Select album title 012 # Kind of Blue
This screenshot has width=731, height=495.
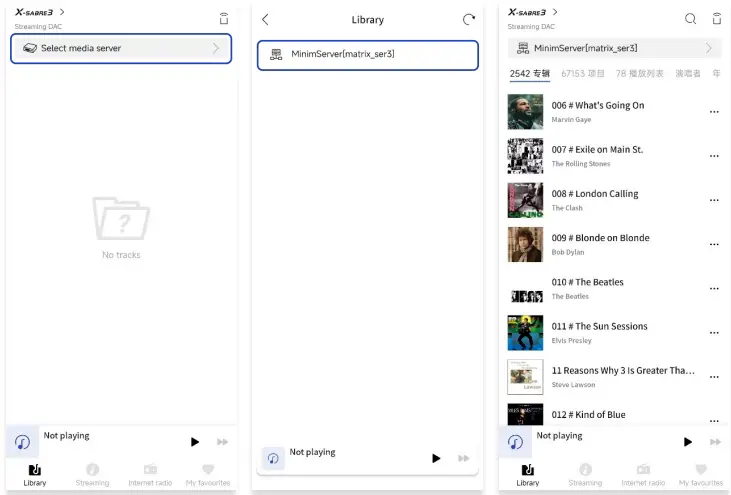(x=588, y=415)
